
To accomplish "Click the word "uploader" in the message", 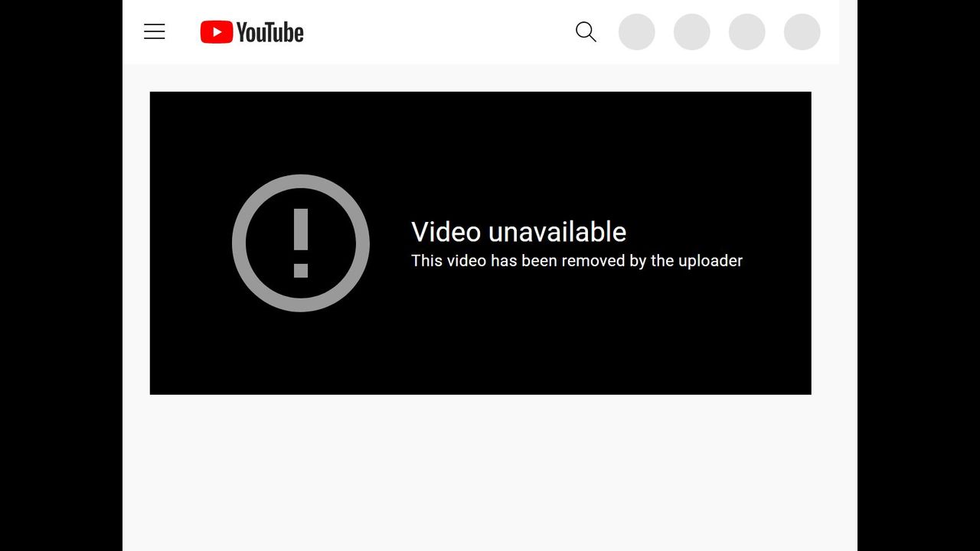I will coord(710,261).
